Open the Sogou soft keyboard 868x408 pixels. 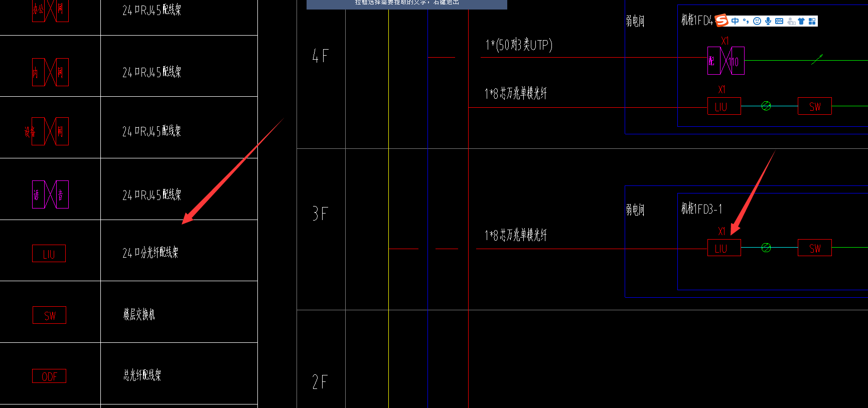click(779, 21)
